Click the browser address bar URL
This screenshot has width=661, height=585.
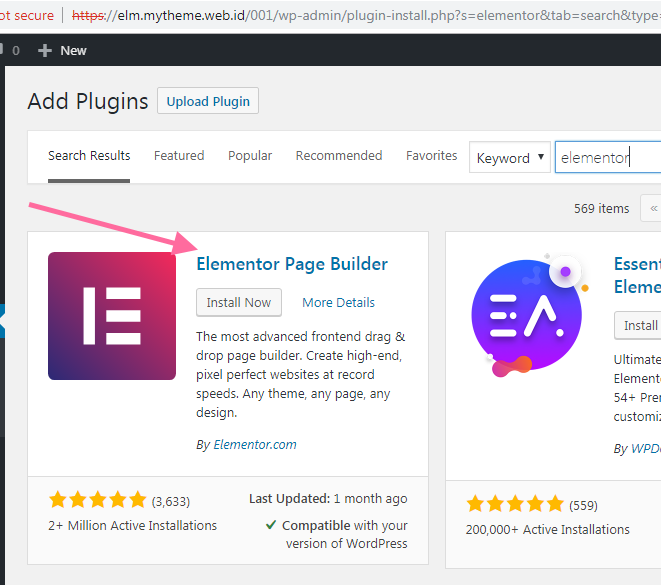pyautogui.click(x=366, y=16)
